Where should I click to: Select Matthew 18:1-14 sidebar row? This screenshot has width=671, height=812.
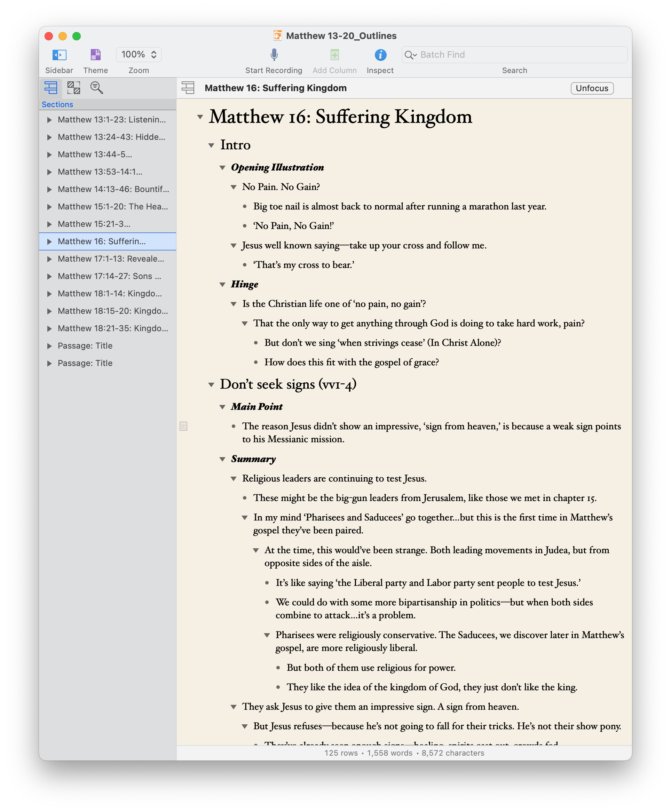click(x=108, y=294)
